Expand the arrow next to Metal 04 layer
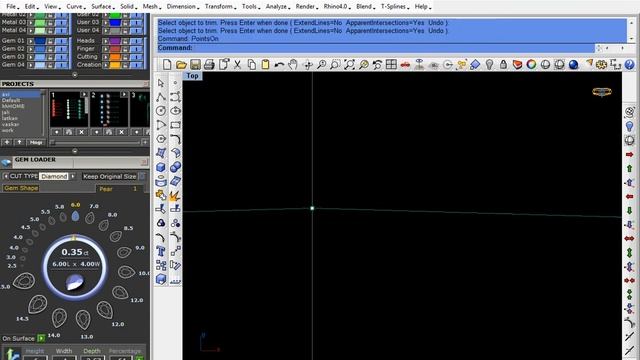 click(x=31, y=31)
